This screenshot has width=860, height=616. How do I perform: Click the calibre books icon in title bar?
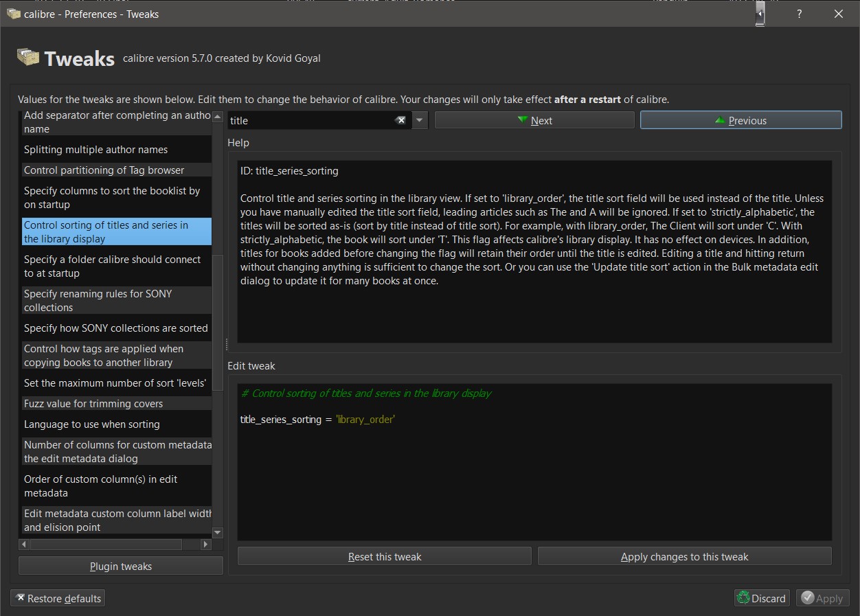tap(13, 14)
